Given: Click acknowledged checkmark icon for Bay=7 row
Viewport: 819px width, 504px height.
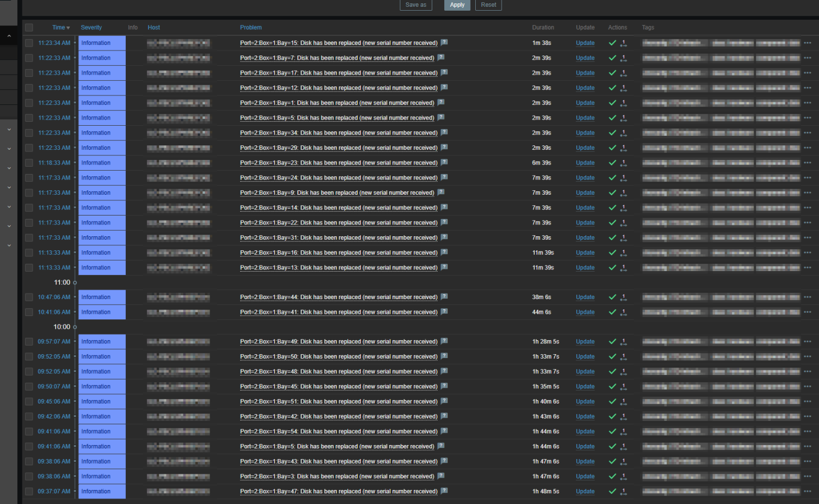Looking at the screenshot, I should pos(613,58).
